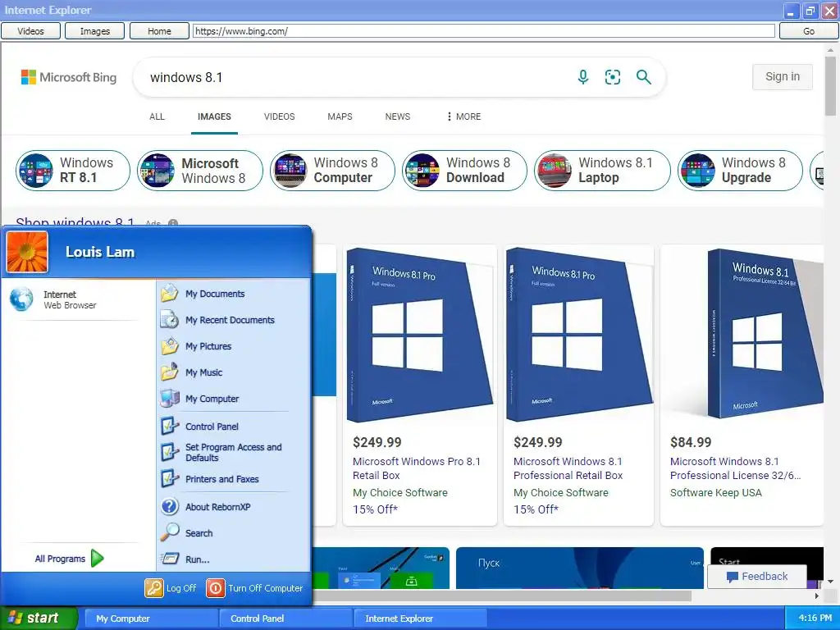
Task: Click Set Program Access and Defaults icon
Action: coord(170,452)
